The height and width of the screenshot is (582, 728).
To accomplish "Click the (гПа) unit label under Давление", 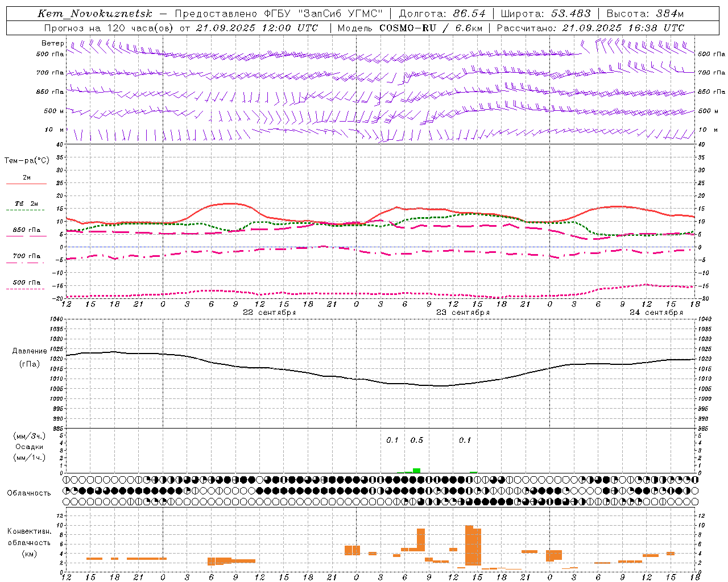I will 30,364.
